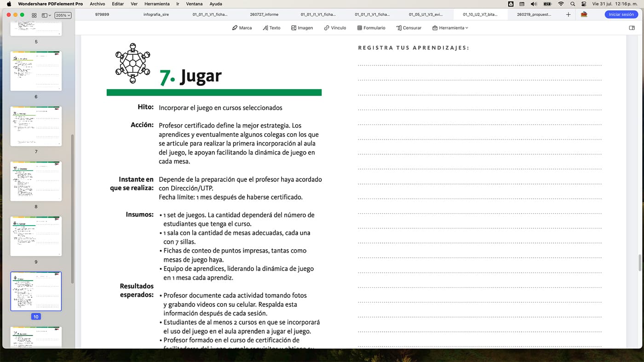644x362 pixels.
Task: Click the volume icon in menu bar
Action: (534, 4)
